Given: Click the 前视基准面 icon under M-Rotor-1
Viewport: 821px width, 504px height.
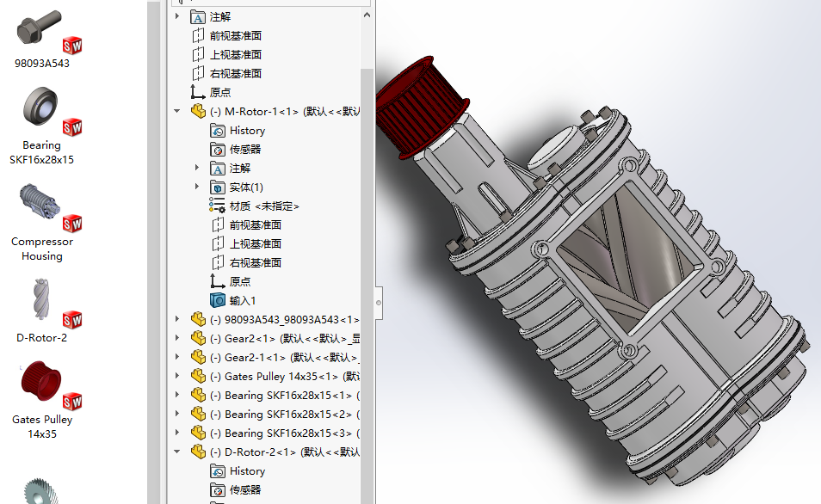Looking at the screenshot, I should click(218, 225).
